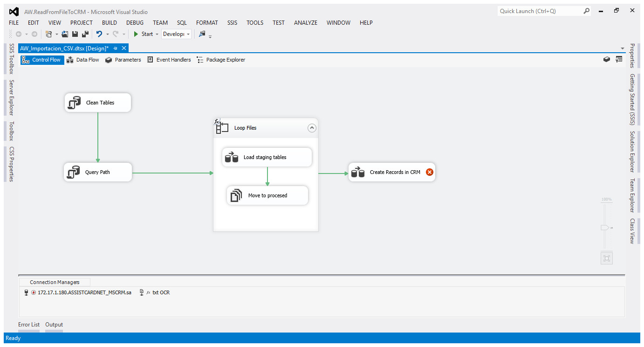Click the Clean Tables task icon

click(75, 103)
